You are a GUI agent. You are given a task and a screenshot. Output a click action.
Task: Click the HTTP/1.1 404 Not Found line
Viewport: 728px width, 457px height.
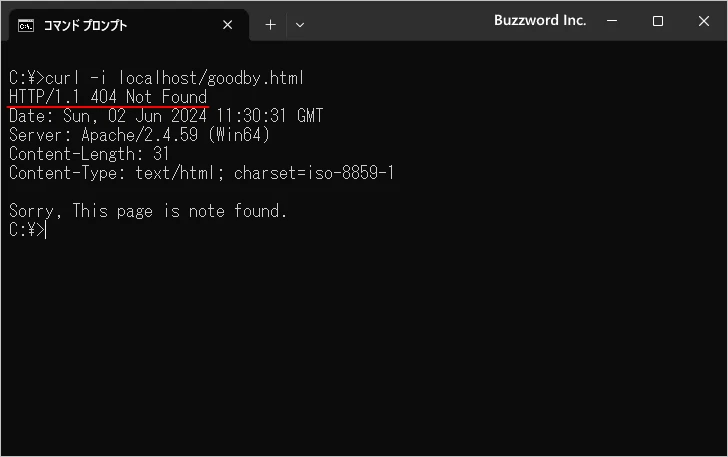tap(108, 96)
